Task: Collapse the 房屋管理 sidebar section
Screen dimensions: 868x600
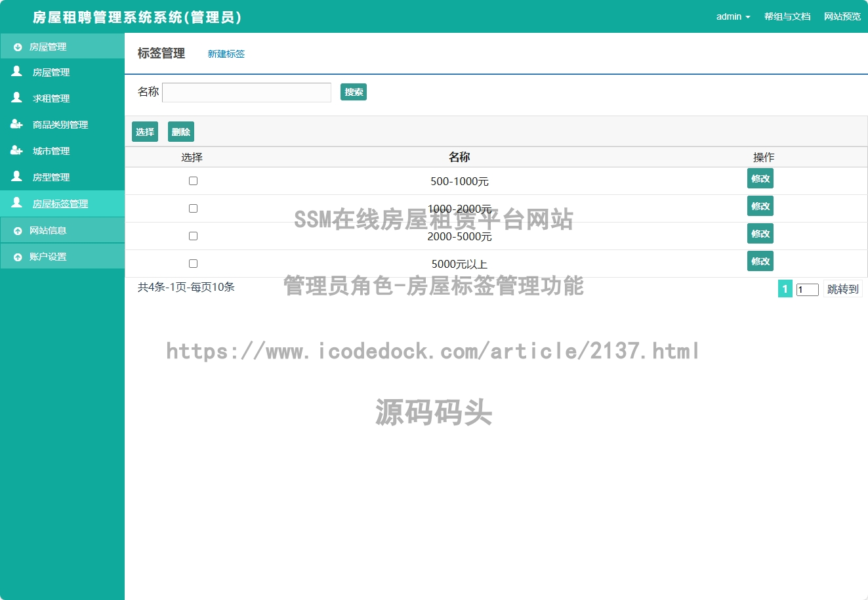Action: point(62,47)
